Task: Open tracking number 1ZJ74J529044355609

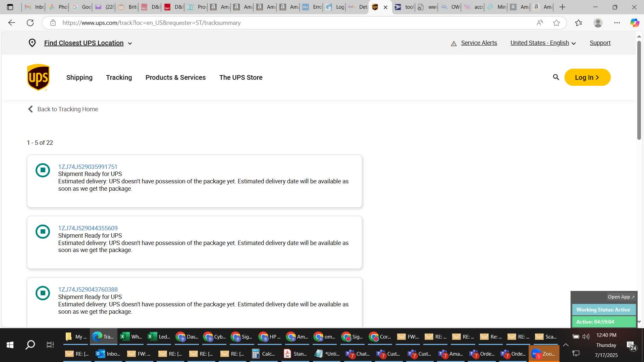Action: (x=88, y=228)
